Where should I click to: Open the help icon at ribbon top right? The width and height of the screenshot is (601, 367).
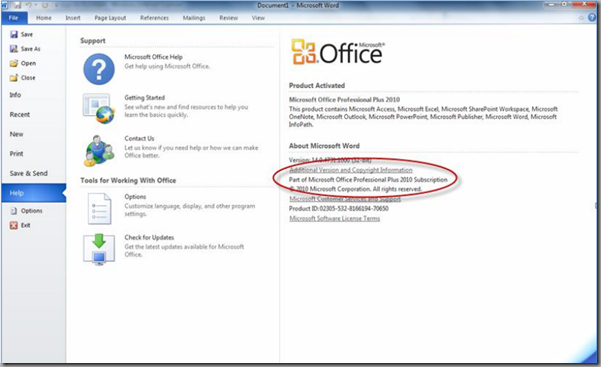tap(592, 18)
